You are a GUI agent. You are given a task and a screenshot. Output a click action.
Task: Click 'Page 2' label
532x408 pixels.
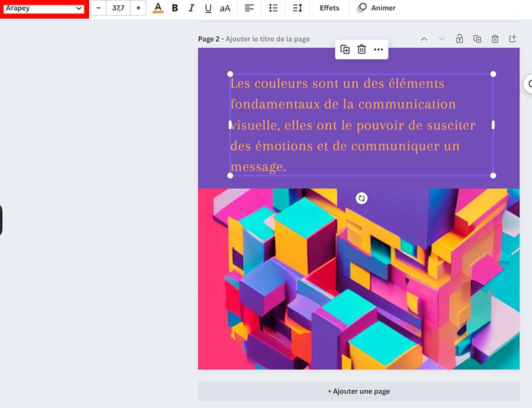coord(209,39)
